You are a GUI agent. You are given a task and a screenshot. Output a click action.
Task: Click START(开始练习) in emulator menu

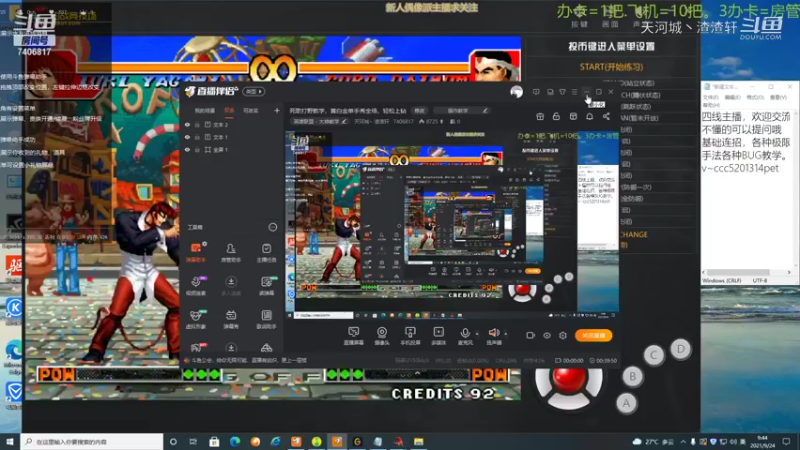(611, 67)
